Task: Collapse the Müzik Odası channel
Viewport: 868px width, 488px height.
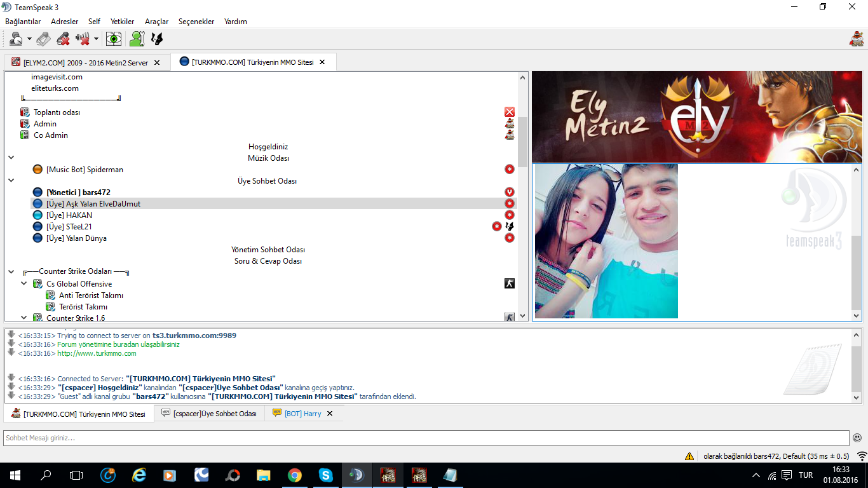Action: click(11, 158)
